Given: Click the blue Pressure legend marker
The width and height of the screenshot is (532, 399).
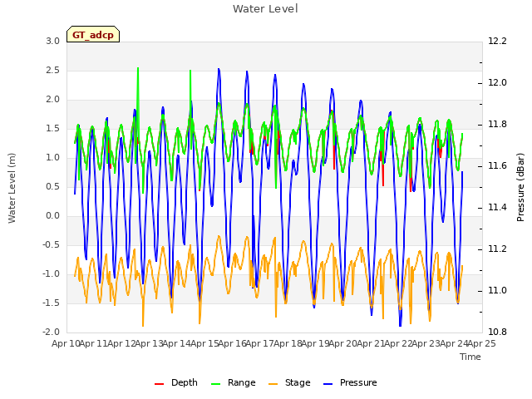Looking at the screenshot, I should [328, 384].
